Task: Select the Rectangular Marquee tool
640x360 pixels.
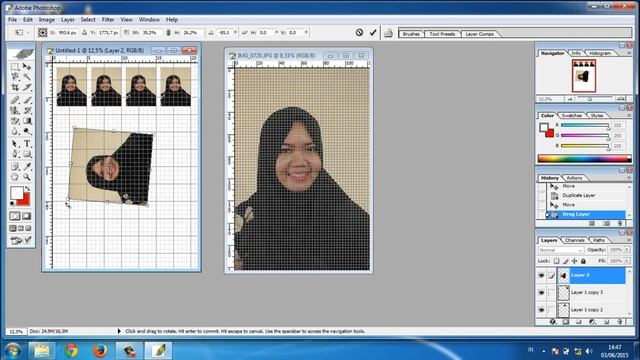Action: [15, 67]
